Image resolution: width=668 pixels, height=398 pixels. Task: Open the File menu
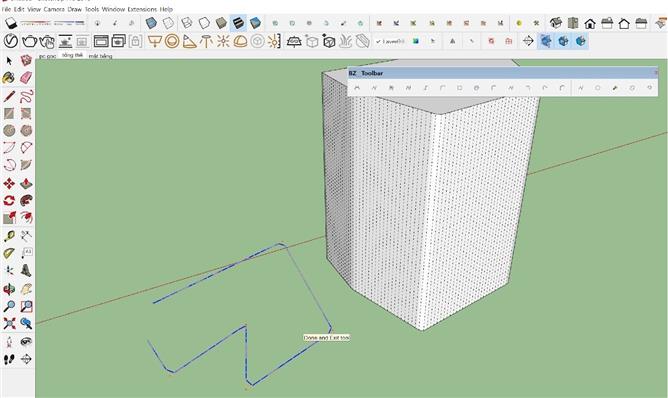(x=6, y=9)
